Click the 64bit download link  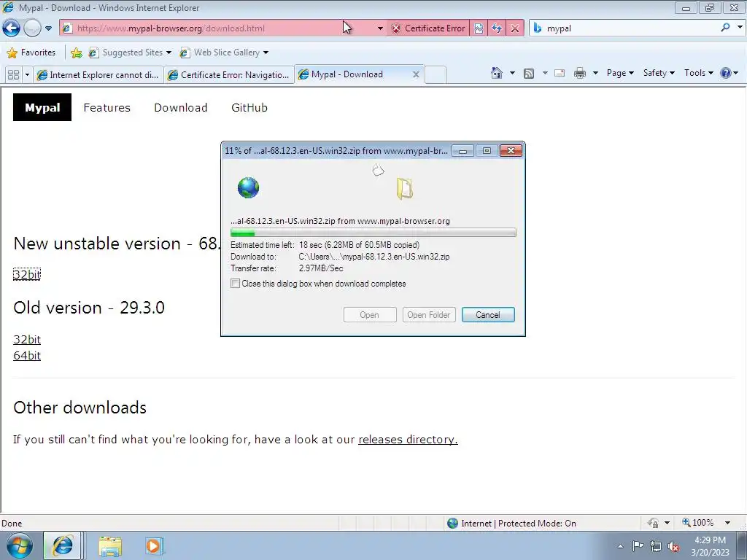[27, 356]
